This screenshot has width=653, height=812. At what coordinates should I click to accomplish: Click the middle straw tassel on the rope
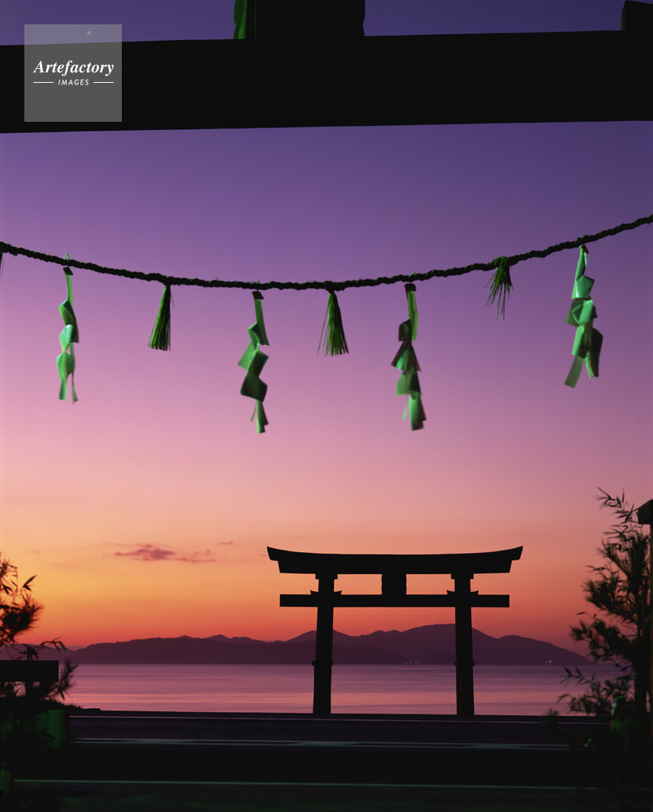[x=333, y=326]
